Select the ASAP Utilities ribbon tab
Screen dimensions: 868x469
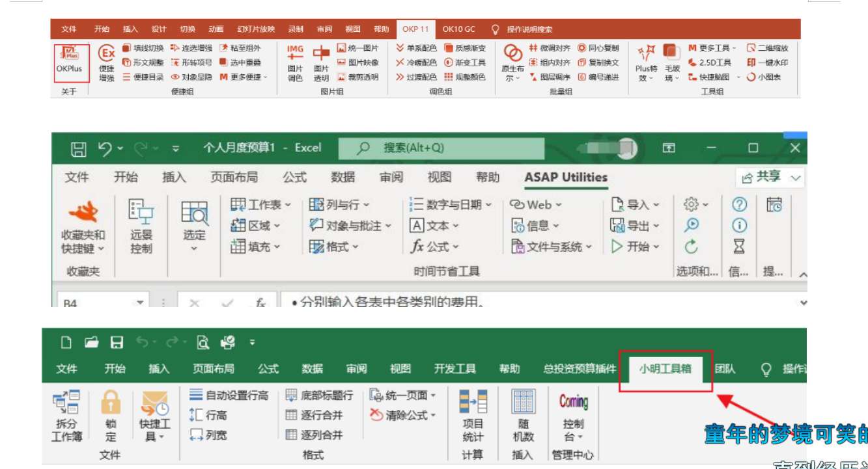[565, 178]
